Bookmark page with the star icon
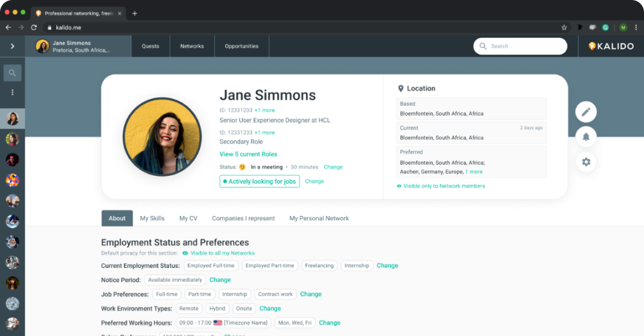Image resolution: width=644 pixels, height=336 pixels. 564,28
